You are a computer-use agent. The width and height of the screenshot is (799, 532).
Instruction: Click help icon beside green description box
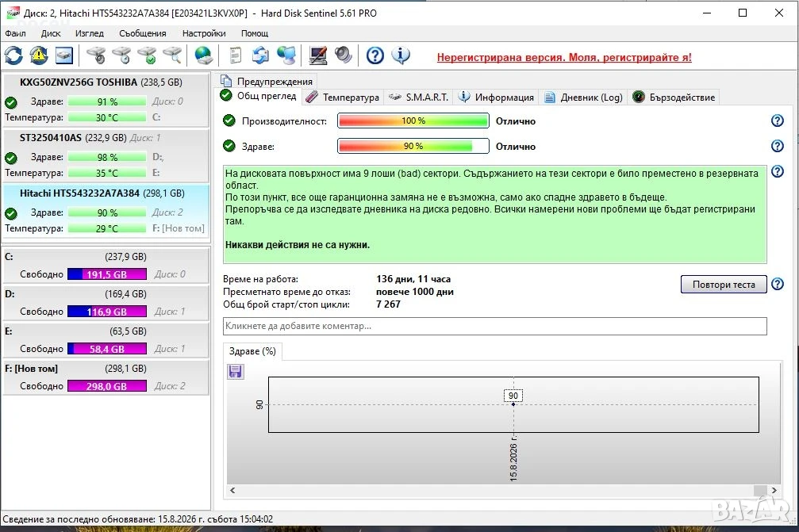coord(777,171)
